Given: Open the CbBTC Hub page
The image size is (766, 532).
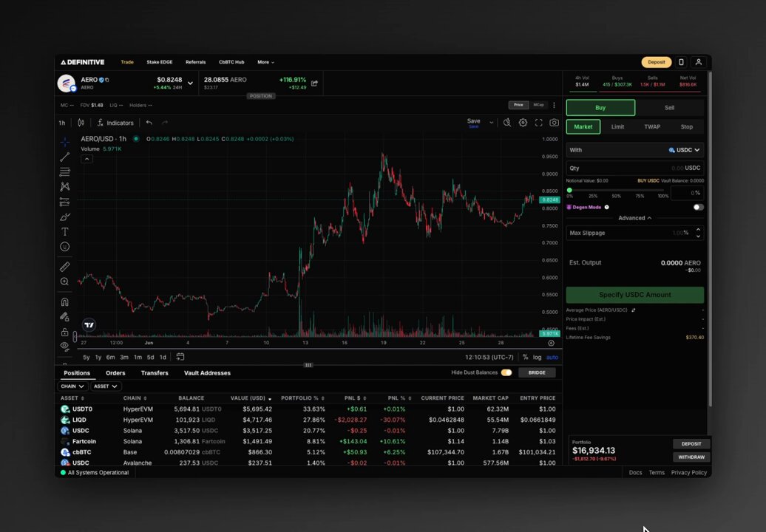Looking at the screenshot, I should pyautogui.click(x=231, y=62).
